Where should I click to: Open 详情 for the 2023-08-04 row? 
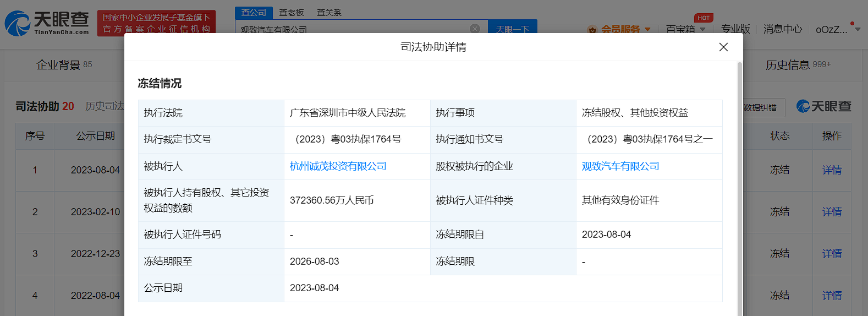point(832,170)
